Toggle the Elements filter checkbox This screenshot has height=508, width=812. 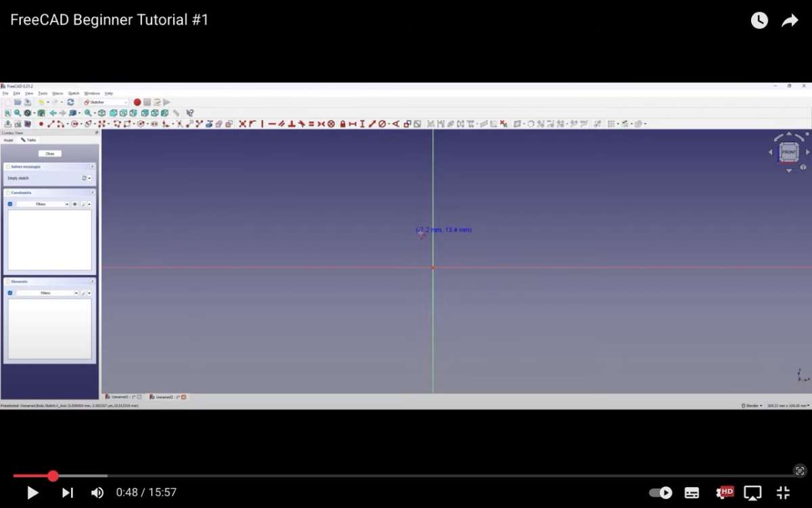coord(10,293)
